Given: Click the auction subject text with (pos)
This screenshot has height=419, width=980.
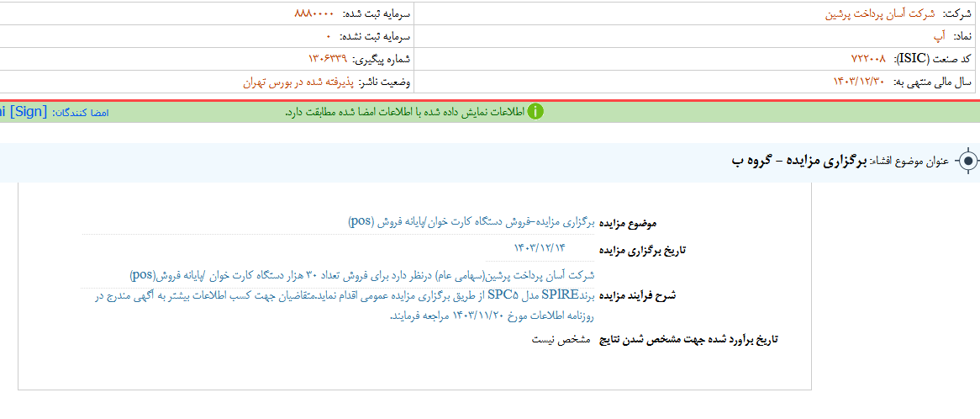Looking at the screenshot, I should click(472, 222).
